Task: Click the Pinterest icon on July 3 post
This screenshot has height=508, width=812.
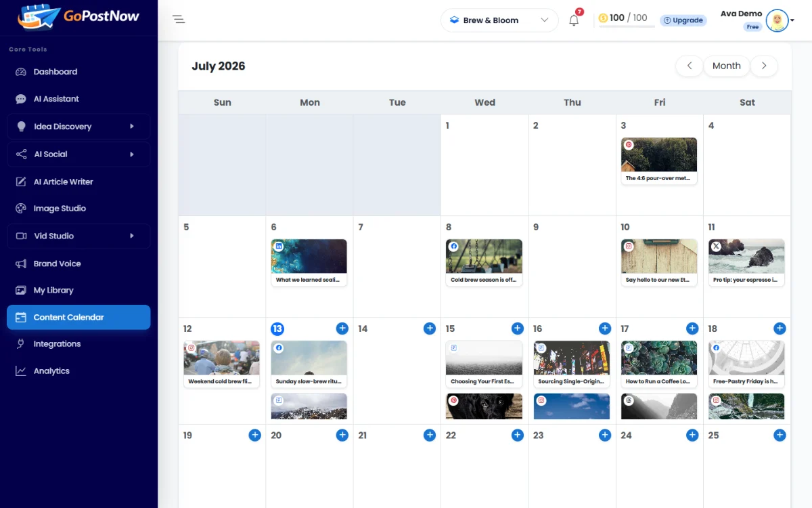Action: click(629, 145)
